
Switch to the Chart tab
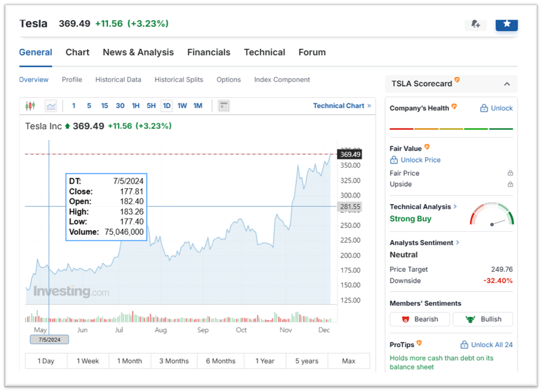click(77, 52)
